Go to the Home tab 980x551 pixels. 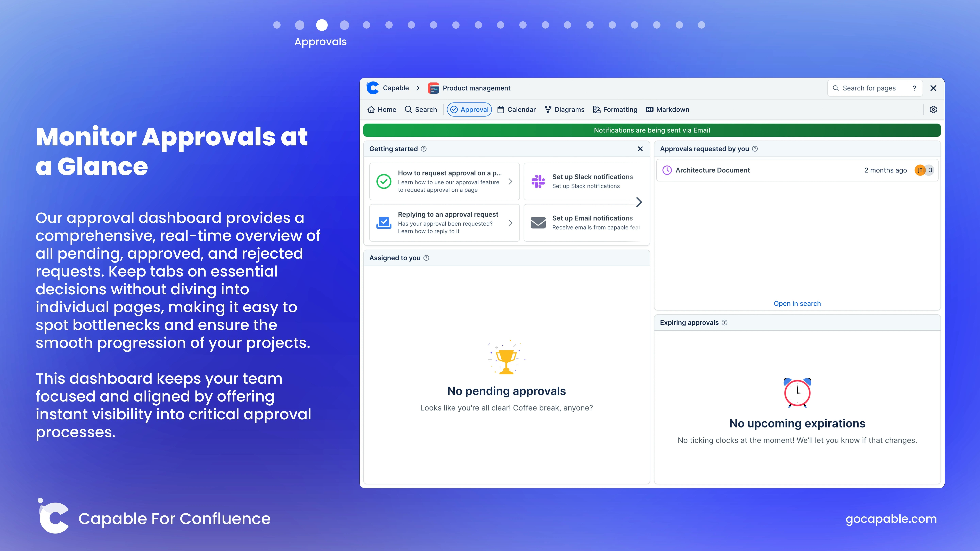382,110
